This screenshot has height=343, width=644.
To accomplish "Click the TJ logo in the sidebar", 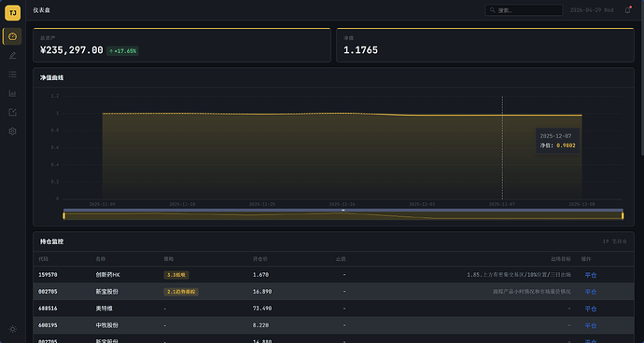I will click(13, 13).
